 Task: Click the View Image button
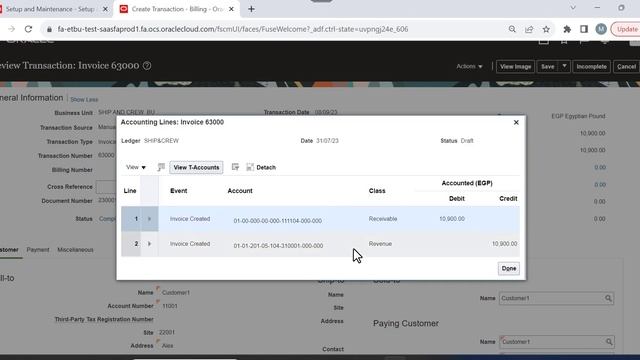tap(515, 67)
